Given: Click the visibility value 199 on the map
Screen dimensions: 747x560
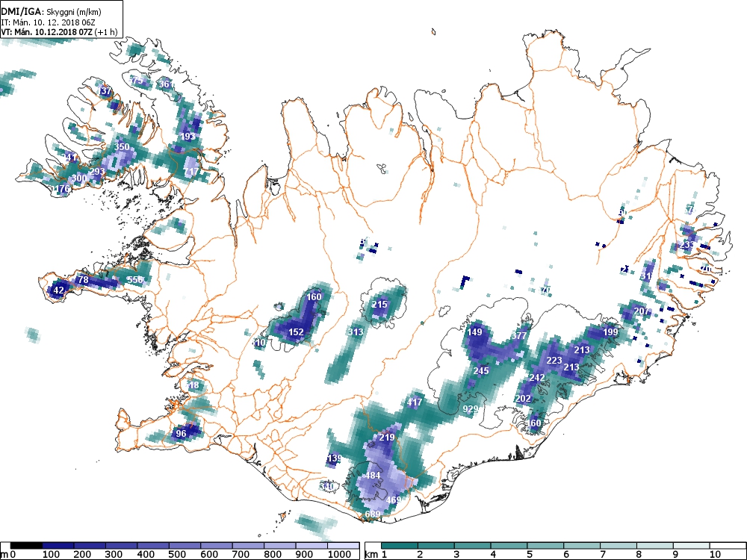Looking at the screenshot, I should pos(610,332).
